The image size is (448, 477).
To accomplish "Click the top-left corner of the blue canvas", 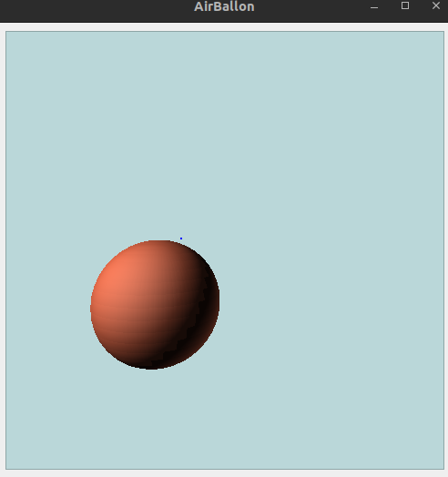I will click(x=6, y=32).
